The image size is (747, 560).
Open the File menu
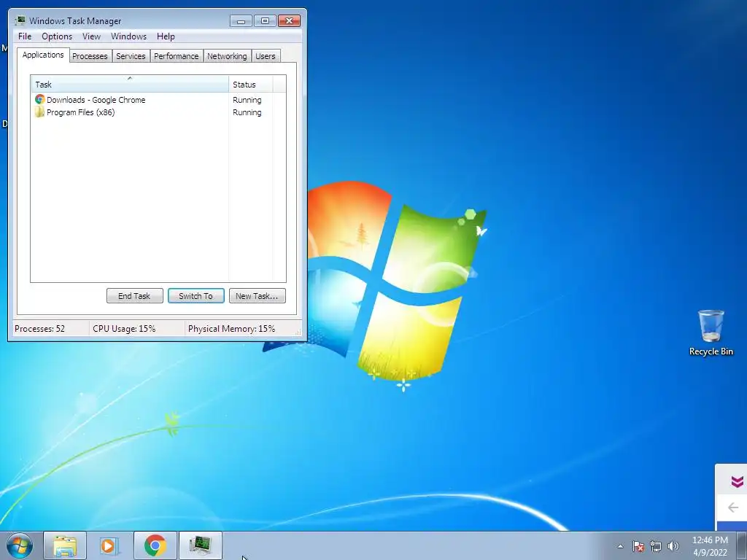pyautogui.click(x=25, y=36)
